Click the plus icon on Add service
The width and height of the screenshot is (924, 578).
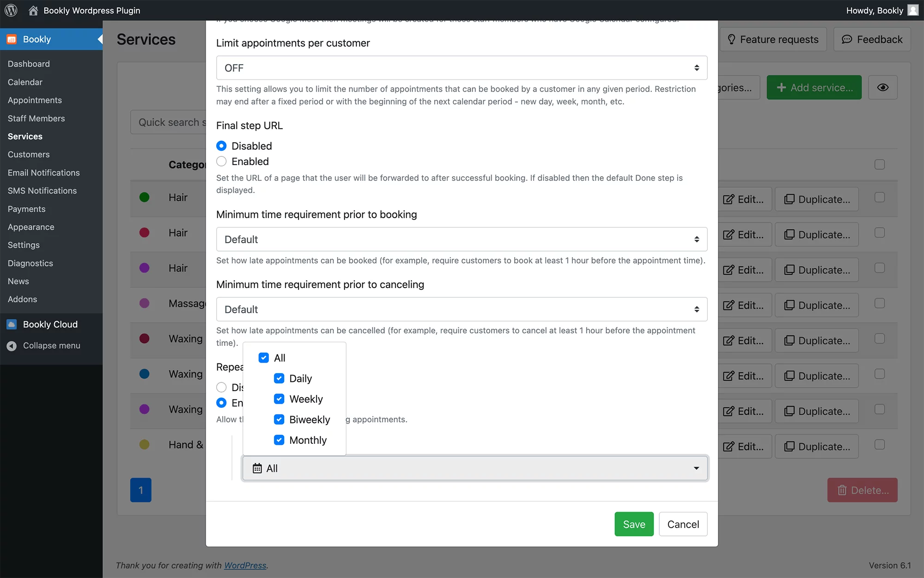(781, 87)
